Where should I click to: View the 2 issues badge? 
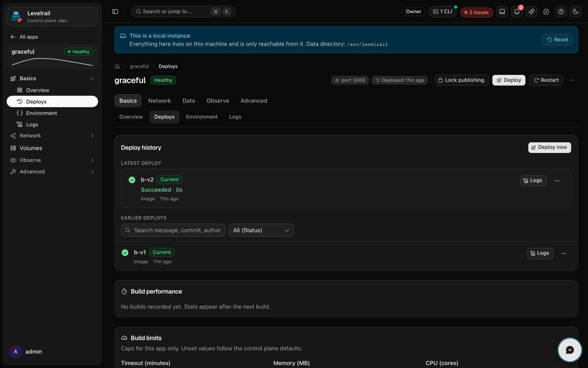(477, 12)
